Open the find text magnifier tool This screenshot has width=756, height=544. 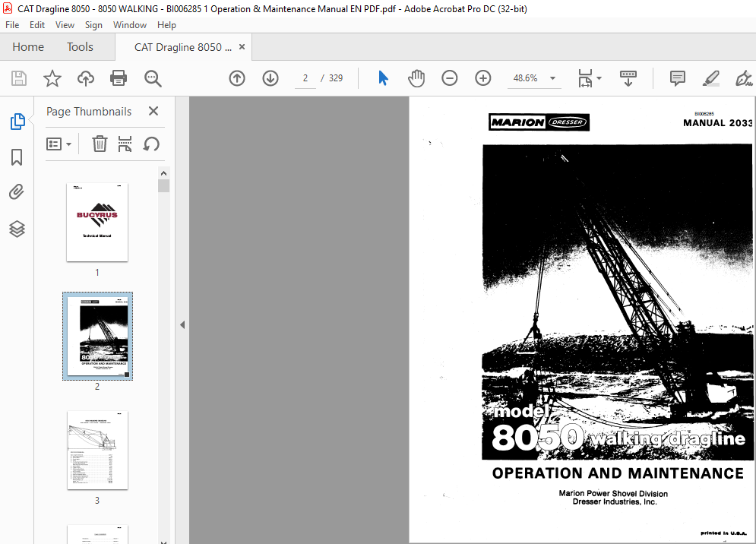[153, 78]
